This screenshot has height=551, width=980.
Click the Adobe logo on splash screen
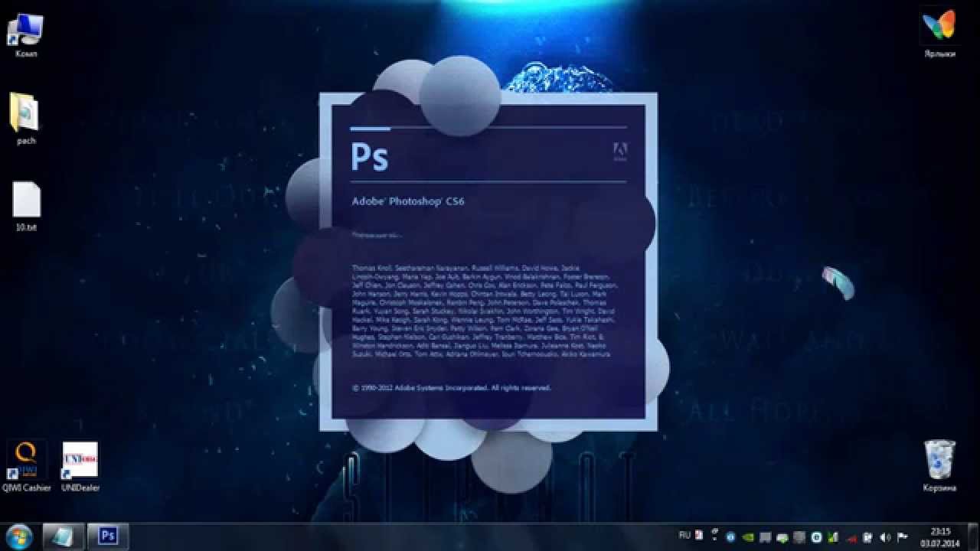[x=620, y=152]
